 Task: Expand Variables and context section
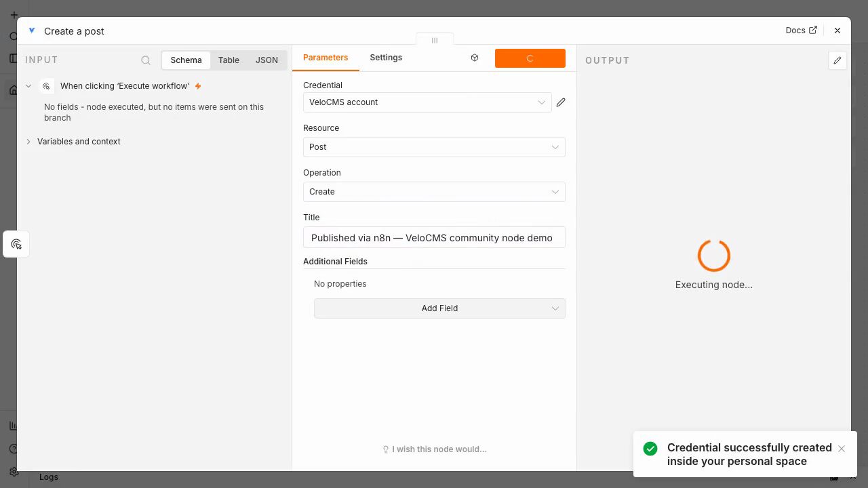pyautogui.click(x=79, y=142)
